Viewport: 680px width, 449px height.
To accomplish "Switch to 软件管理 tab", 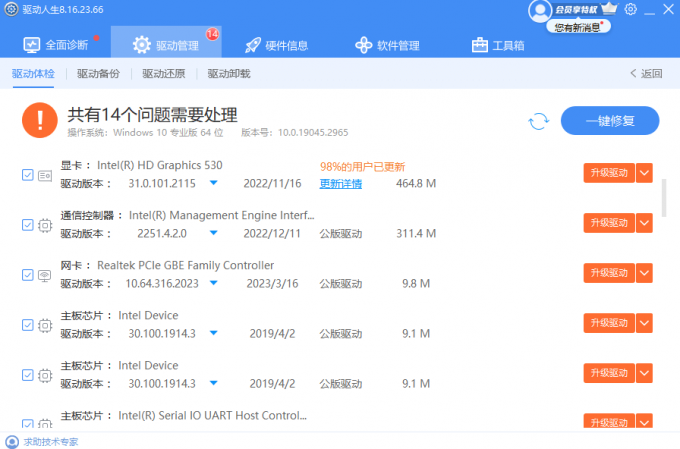I will tap(387, 45).
